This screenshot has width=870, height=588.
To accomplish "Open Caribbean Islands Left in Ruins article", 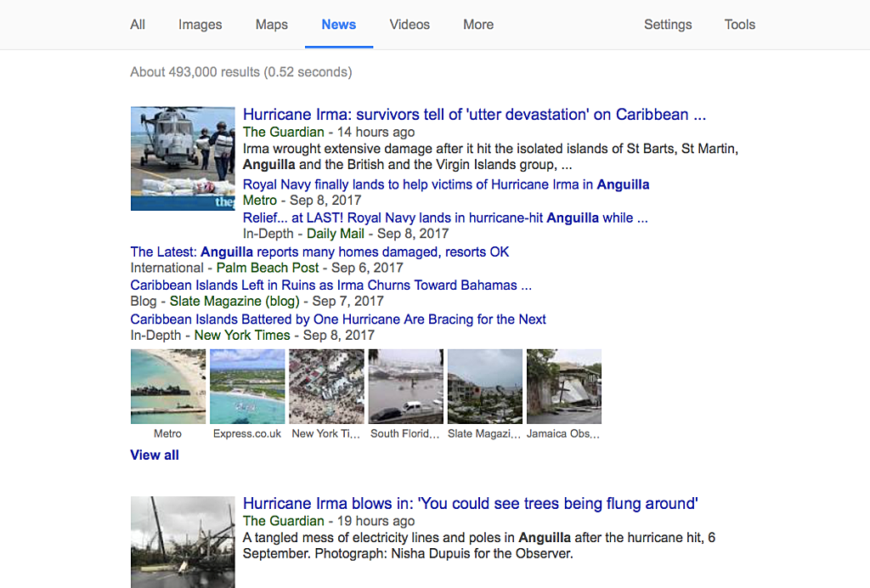I will [x=330, y=286].
